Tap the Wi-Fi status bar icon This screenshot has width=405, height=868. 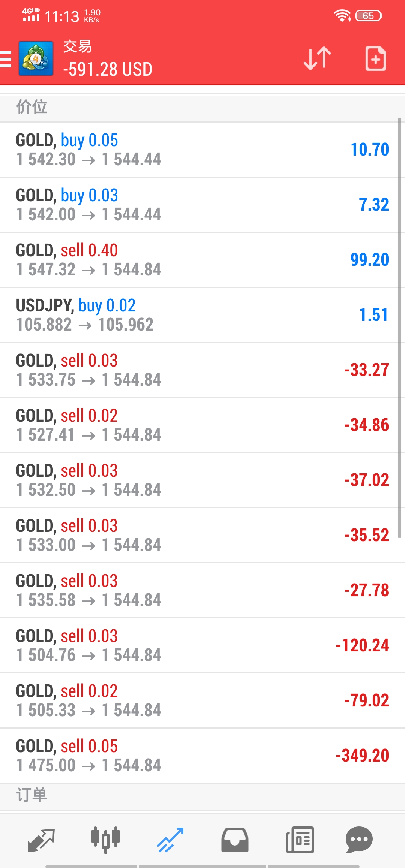point(342,16)
